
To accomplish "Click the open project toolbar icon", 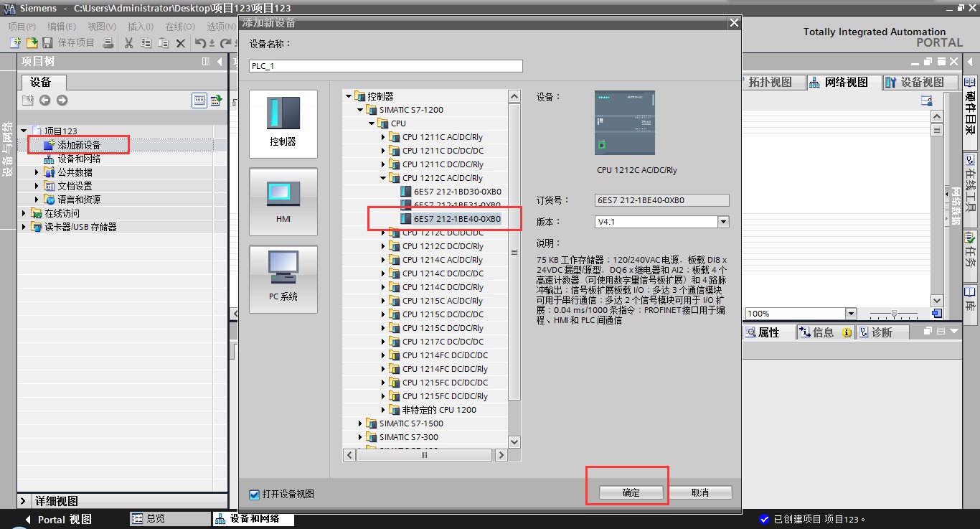I will pos(32,43).
